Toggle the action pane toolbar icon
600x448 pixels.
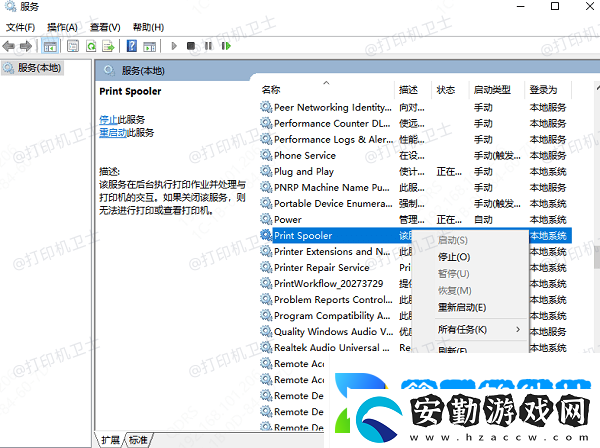point(149,46)
